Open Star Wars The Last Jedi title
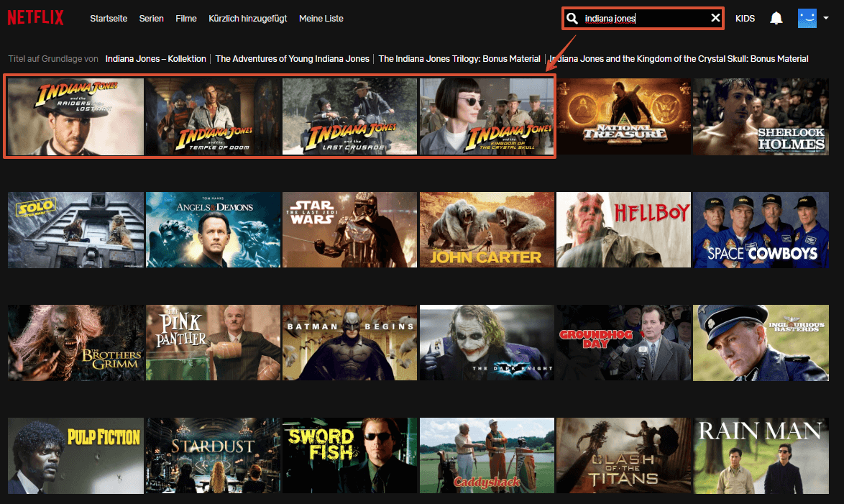 (350, 230)
